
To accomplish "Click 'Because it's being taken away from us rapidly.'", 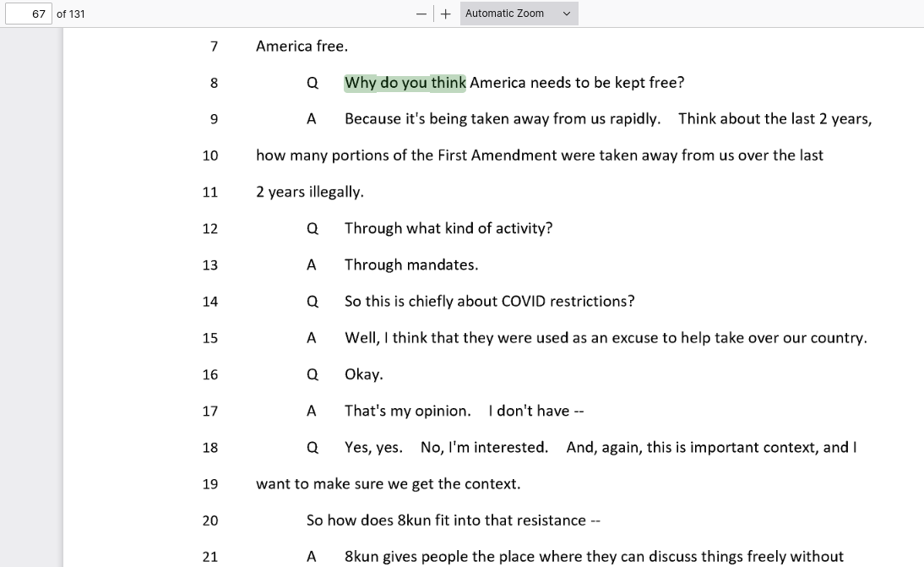I will (x=503, y=119).
